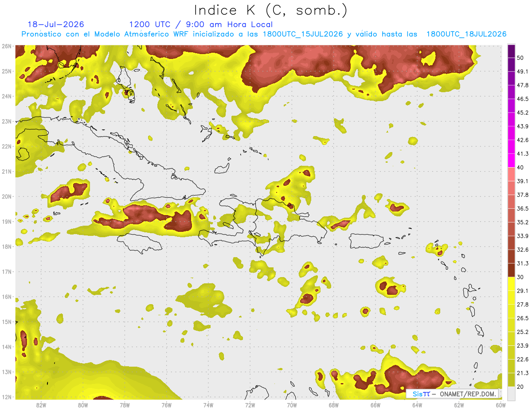The height and width of the screenshot is (411, 532).
Task: Click the colorbar value '37.8'
Action: 523,195
